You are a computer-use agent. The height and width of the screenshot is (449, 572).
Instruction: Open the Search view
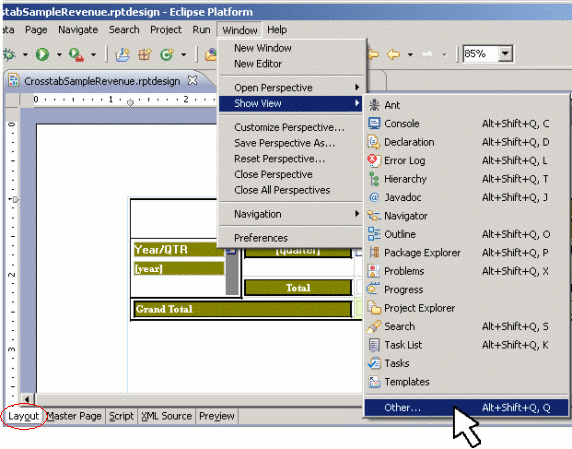(466, 326)
